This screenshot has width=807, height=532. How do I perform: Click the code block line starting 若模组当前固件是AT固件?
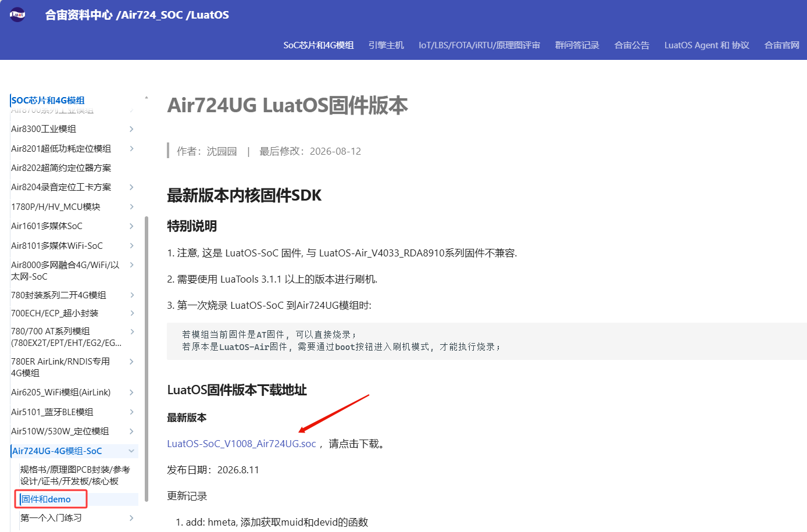click(x=269, y=335)
